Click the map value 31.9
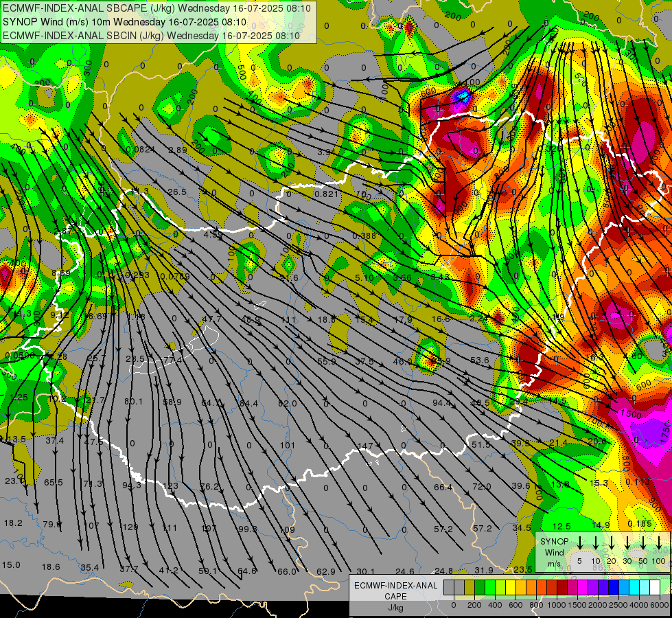The width and height of the screenshot is (672, 618). coord(484,570)
